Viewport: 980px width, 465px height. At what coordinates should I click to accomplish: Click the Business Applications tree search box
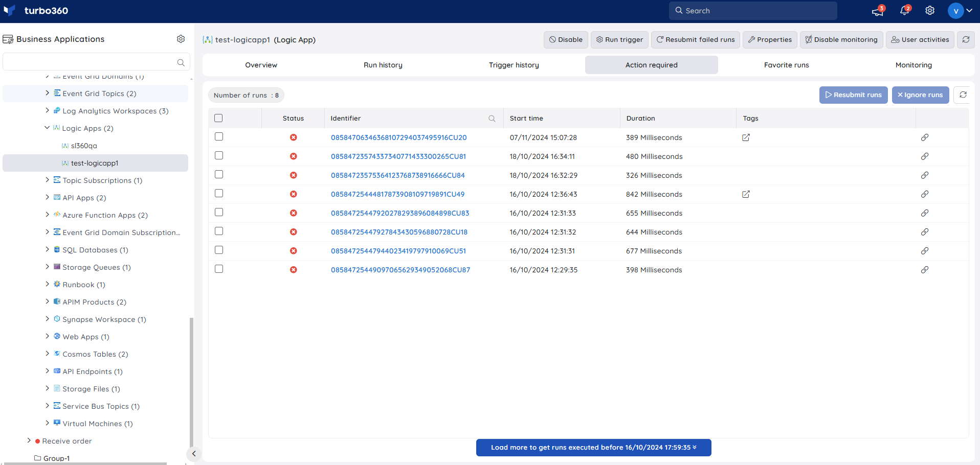(96, 62)
